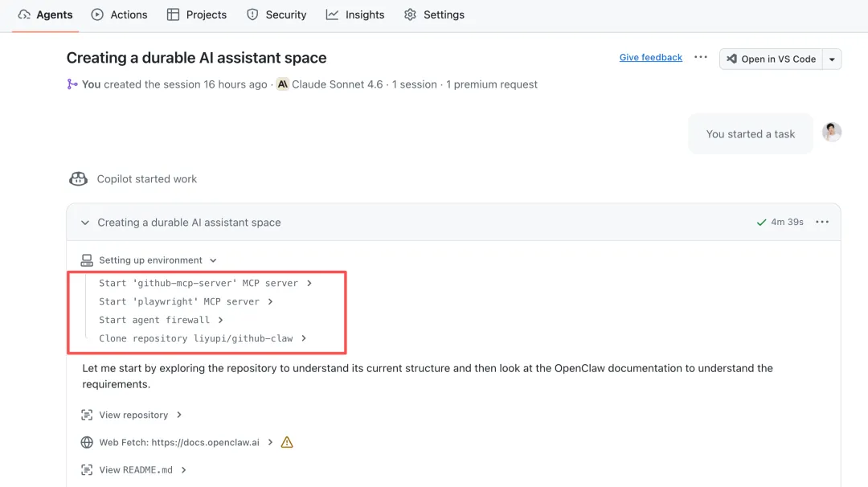Click the user avatar next to task bubble

[832, 133]
